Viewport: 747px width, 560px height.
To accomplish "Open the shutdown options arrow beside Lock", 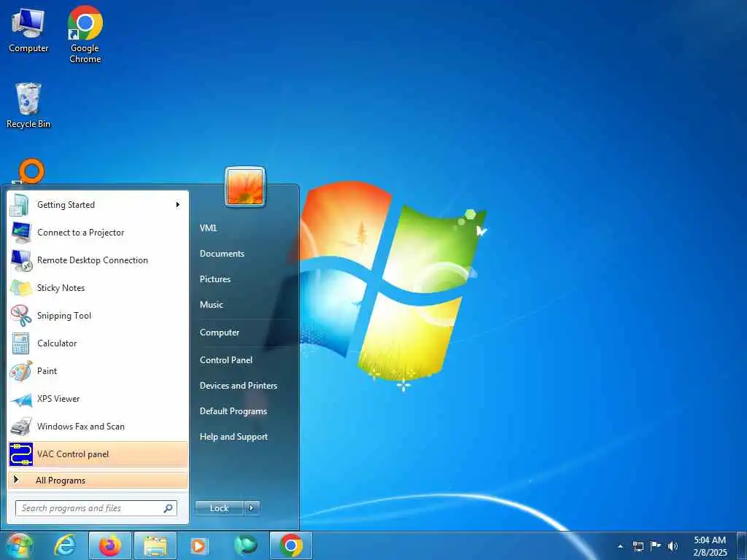I will (x=252, y=508).
